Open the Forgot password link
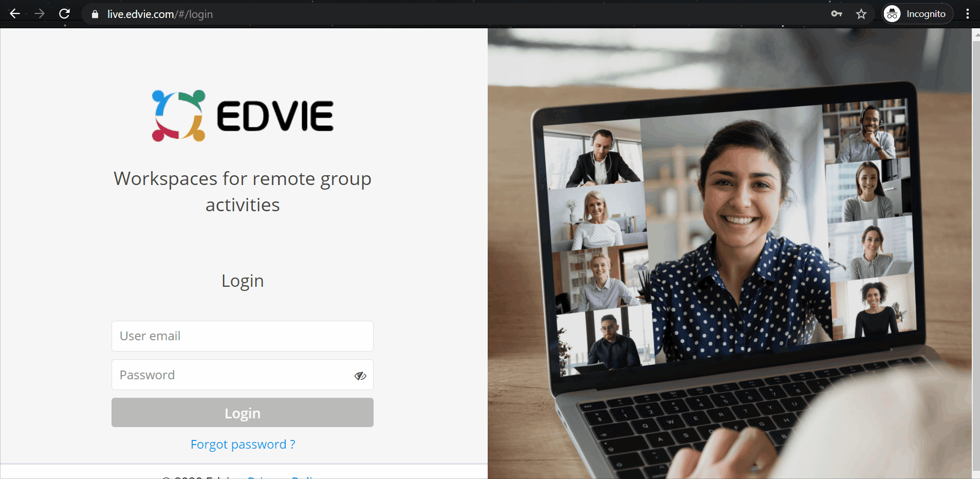 [243, 444]
